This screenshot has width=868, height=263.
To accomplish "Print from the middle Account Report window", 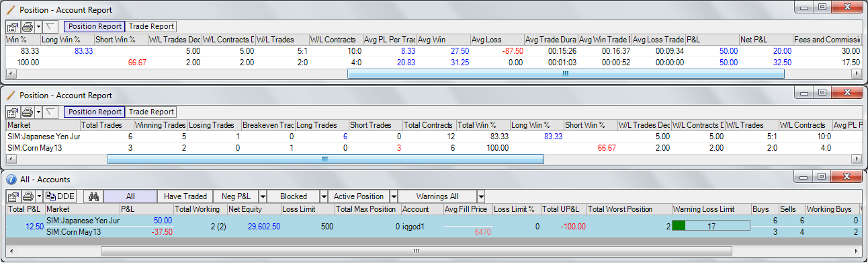I will (27, 112).
